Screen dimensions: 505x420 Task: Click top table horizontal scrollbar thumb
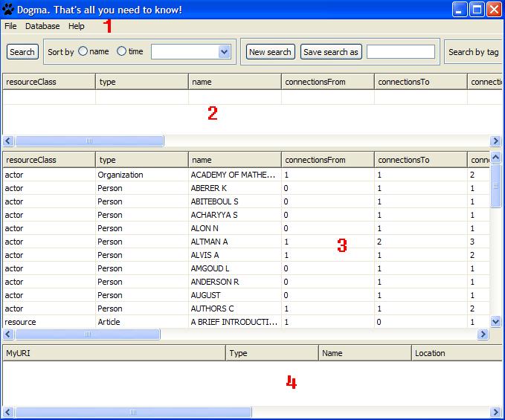[x=89, y=141]
